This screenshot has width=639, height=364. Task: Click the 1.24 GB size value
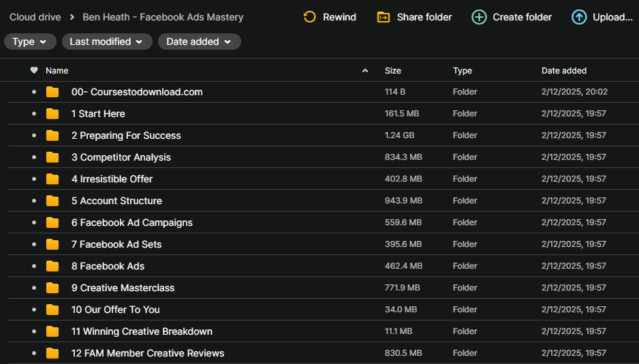[x=399, y=135]
